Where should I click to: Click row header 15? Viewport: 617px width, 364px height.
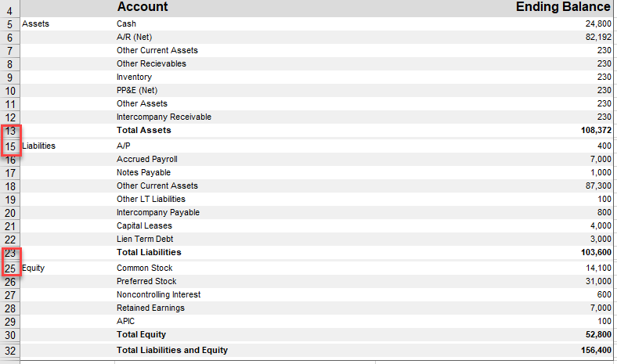pyautogui.click(x=10, y=146)
